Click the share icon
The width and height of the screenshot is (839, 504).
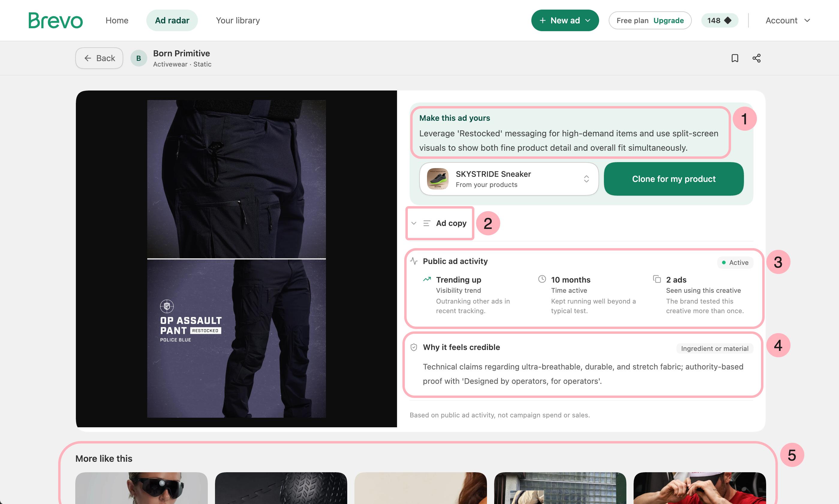pos(756,58)
